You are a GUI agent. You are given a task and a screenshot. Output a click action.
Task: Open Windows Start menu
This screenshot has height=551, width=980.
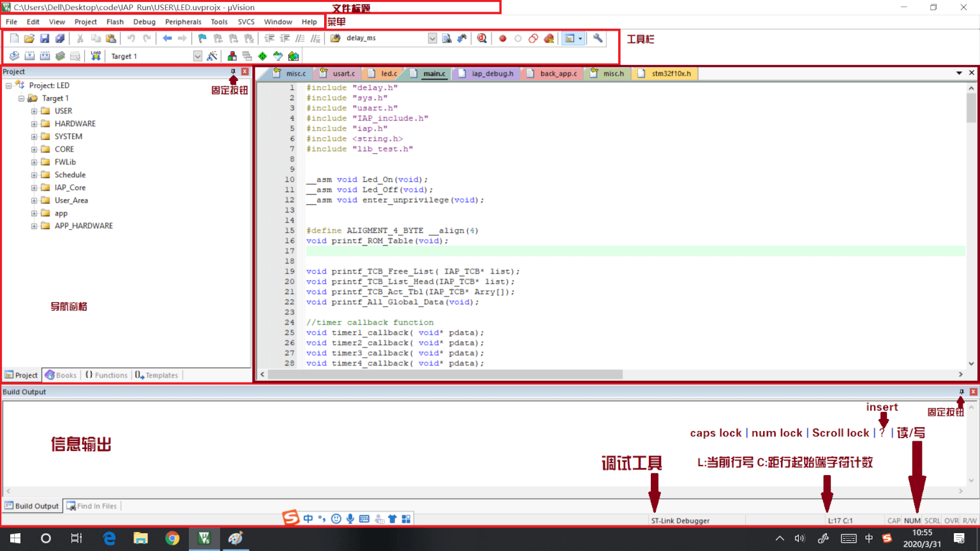pyautogui.click(x=15, y=538)
